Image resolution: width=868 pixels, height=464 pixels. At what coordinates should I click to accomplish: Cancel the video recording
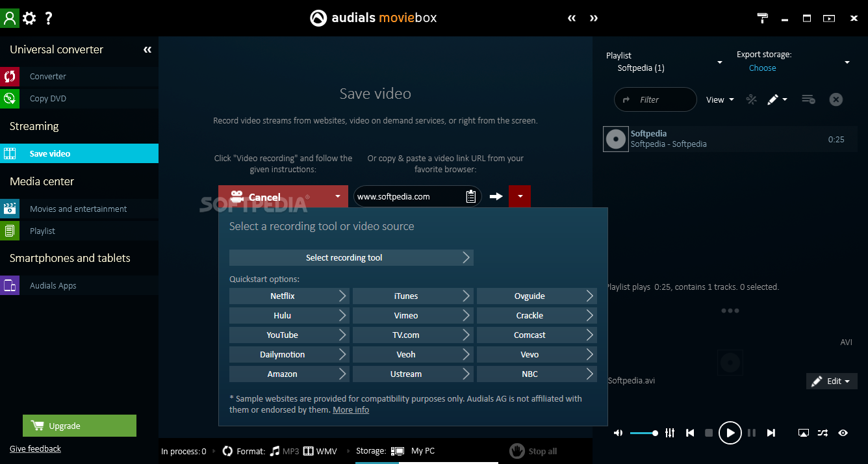273,197
